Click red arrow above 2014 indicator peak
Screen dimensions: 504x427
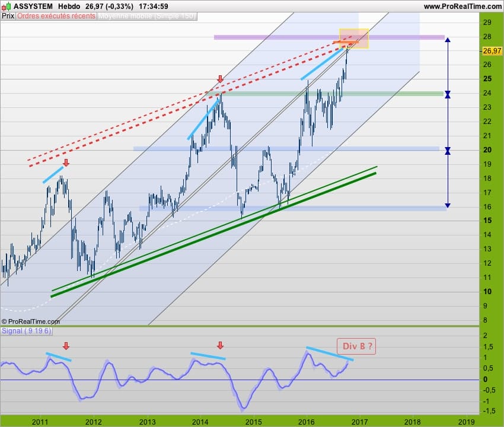pos(220,346)
